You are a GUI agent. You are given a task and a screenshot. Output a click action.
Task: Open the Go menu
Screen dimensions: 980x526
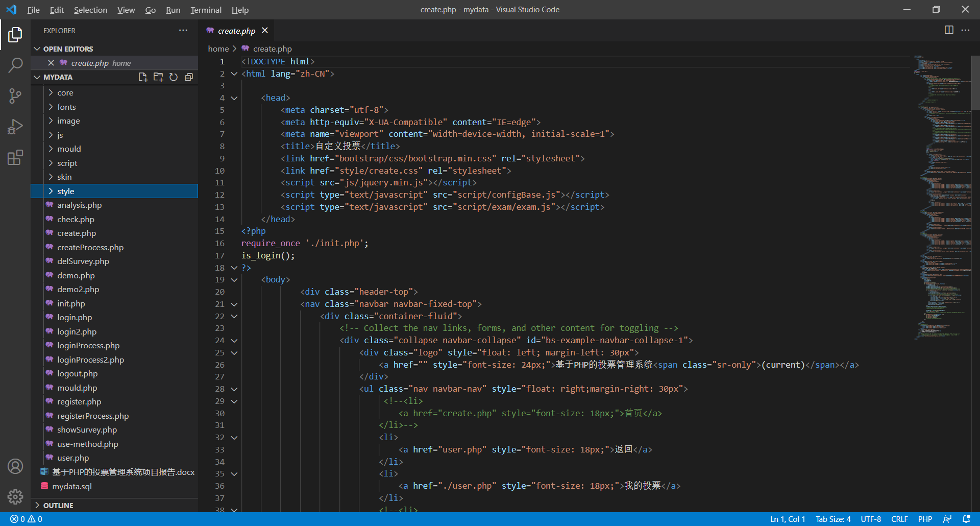(150, 10)
